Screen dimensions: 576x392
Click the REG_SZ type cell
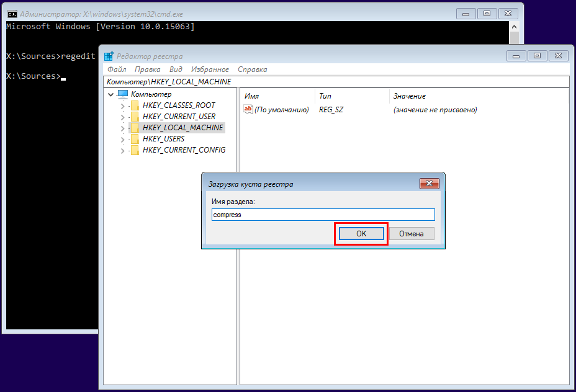tap(331, 110)
